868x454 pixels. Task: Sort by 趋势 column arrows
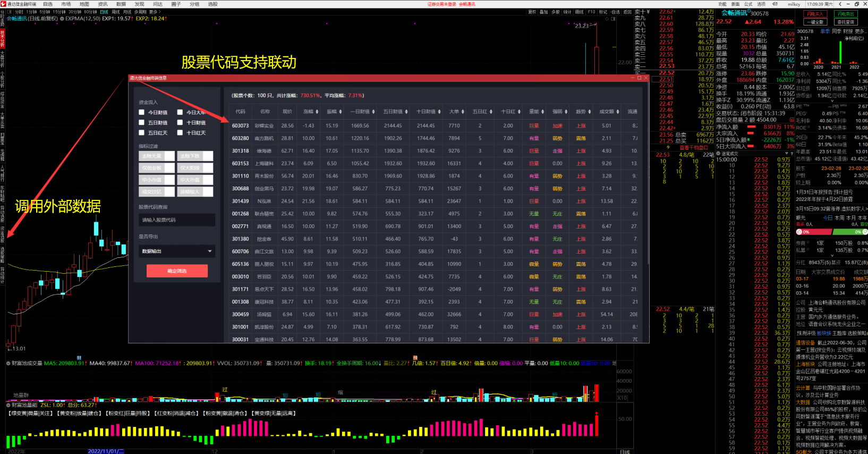coord(590,112)
